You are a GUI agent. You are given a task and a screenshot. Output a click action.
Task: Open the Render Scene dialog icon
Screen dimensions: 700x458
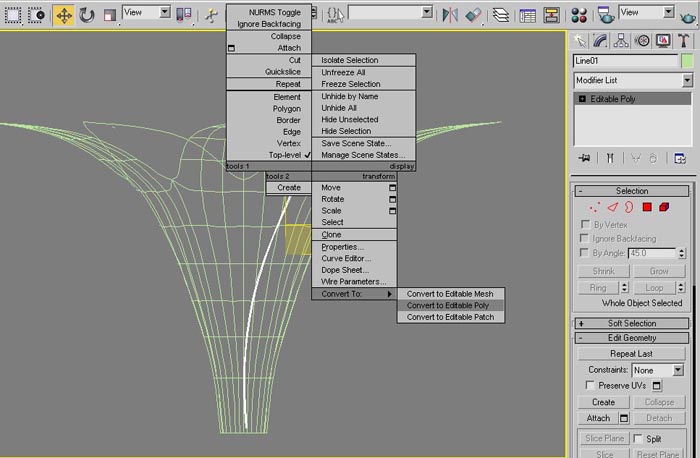click(605, 15)
